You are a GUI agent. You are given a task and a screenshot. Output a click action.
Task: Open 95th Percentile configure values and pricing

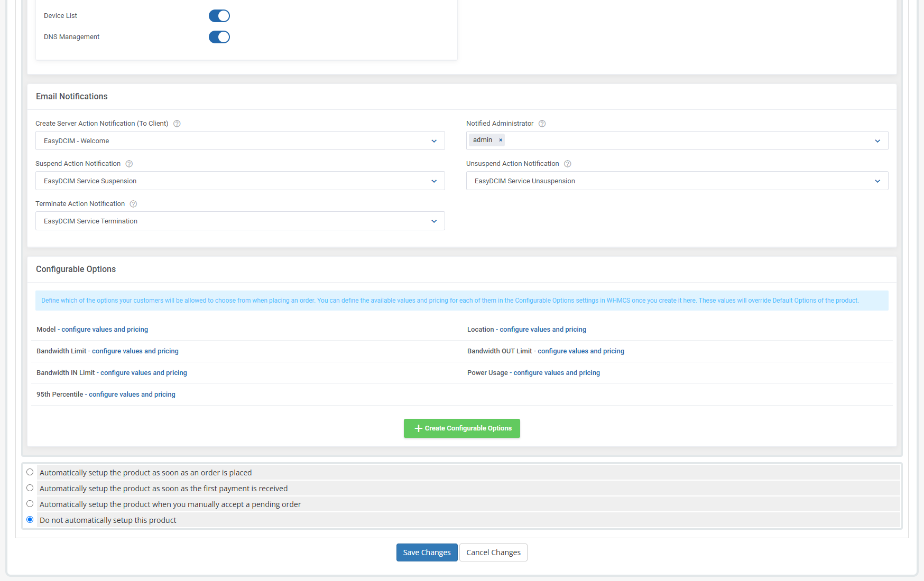click(x=132, y=395)
